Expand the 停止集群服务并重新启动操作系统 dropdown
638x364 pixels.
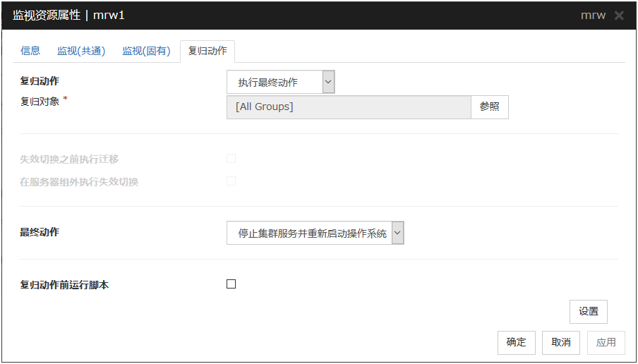315,233
